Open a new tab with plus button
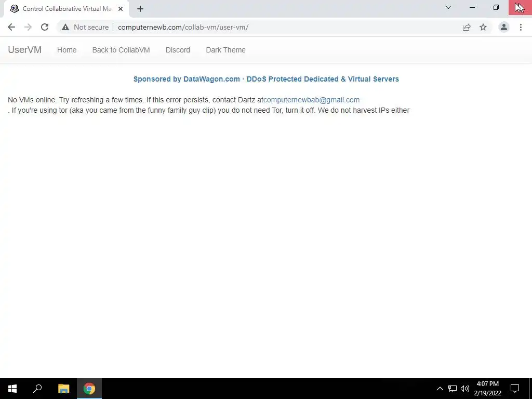 tap(140, 9)
